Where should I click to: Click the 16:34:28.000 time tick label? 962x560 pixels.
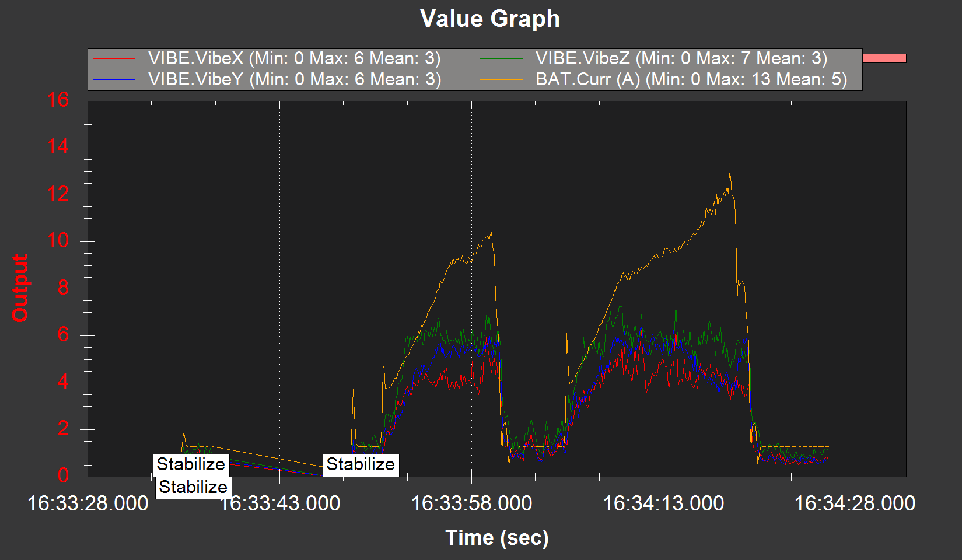(x=855, y=503)
